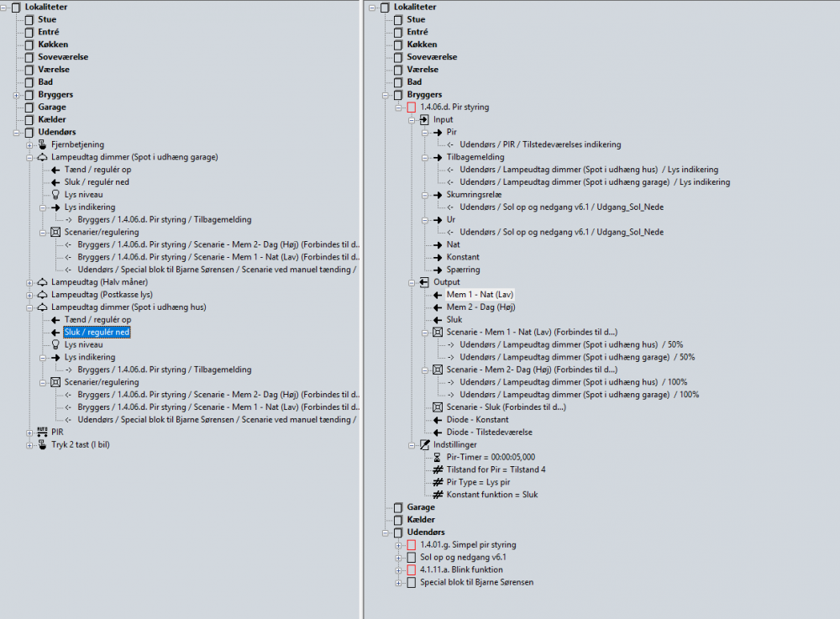Click the hash icon beside Pir Type

pos(437,482)
